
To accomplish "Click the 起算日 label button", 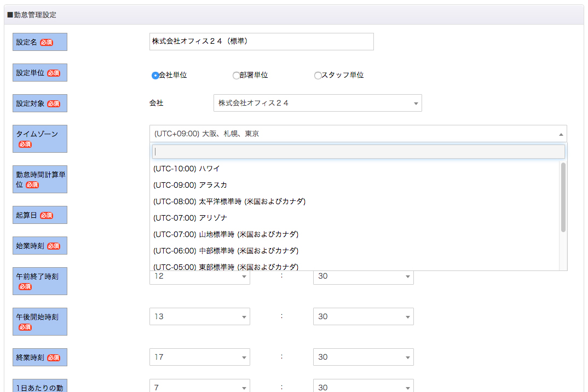I will point(39,215).
